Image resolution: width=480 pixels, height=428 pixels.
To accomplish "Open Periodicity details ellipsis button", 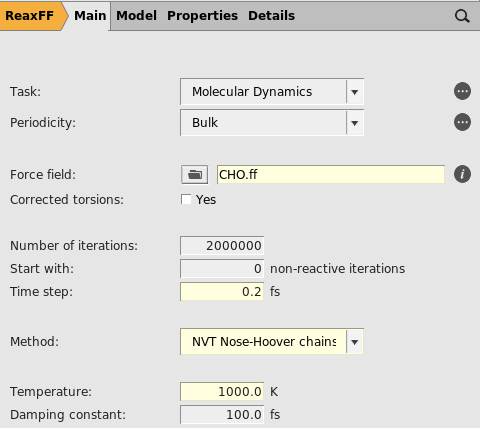I will tap(462, 122).
